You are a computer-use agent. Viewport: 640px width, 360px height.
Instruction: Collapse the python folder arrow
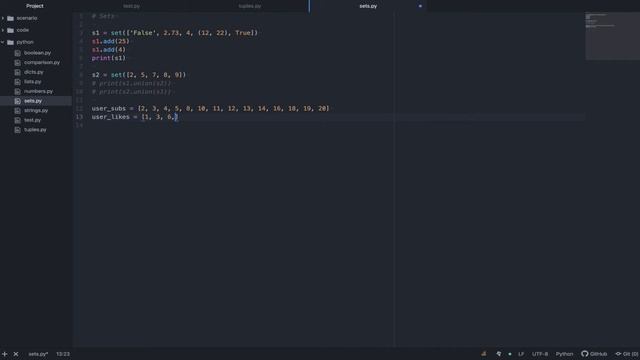[x=3, y=42]
